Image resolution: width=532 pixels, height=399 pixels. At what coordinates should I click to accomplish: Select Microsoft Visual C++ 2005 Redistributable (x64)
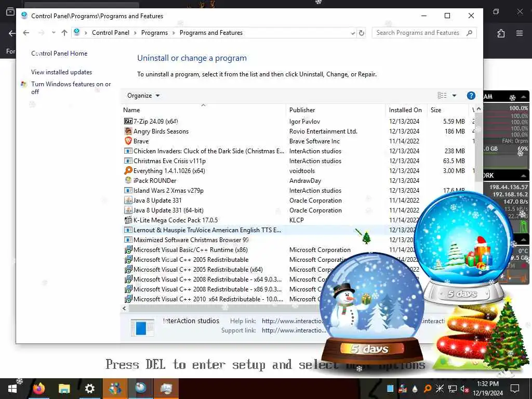click(198, 270)
